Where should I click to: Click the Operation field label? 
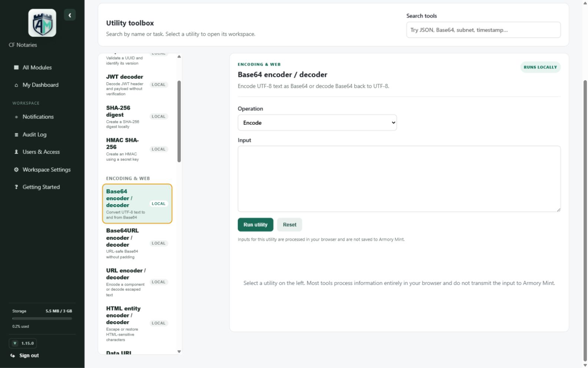tap(250, 109)
